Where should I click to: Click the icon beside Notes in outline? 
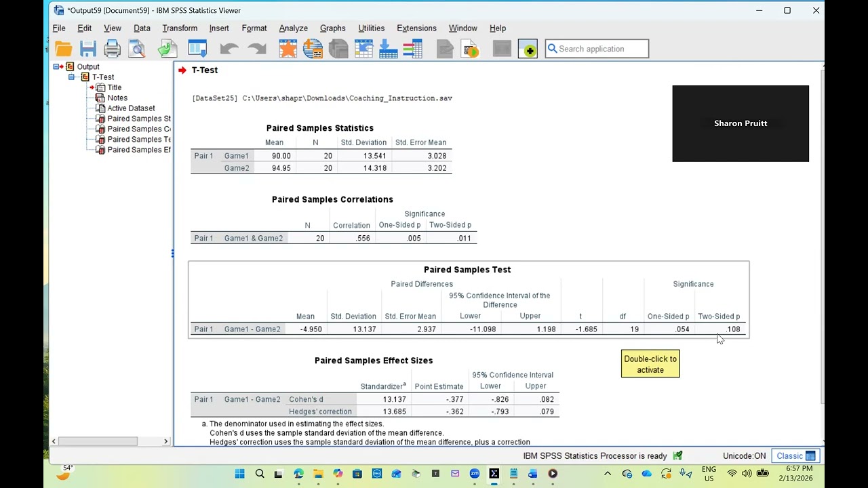pos(100,98)
